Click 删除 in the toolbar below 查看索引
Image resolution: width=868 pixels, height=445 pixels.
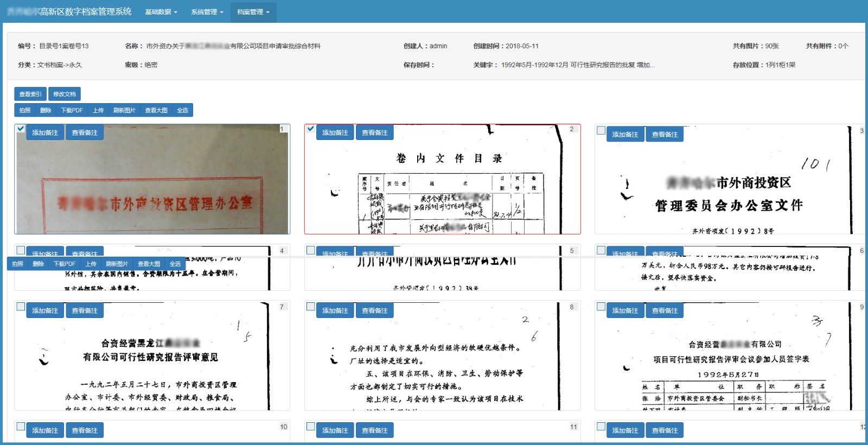46,110
